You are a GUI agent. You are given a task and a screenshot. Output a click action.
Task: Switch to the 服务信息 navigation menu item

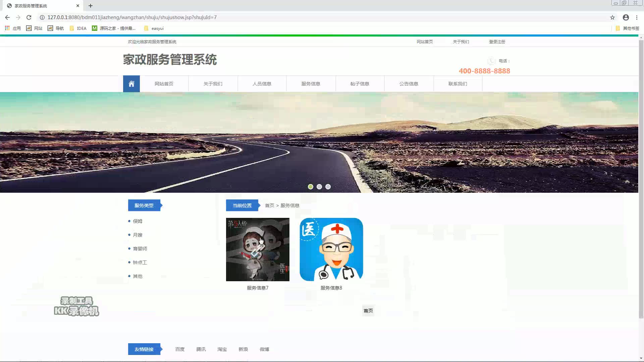pyautogui.click(x=311, y=83)
